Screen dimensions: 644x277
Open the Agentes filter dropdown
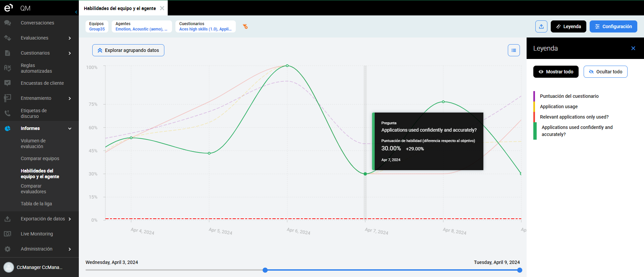142,26
